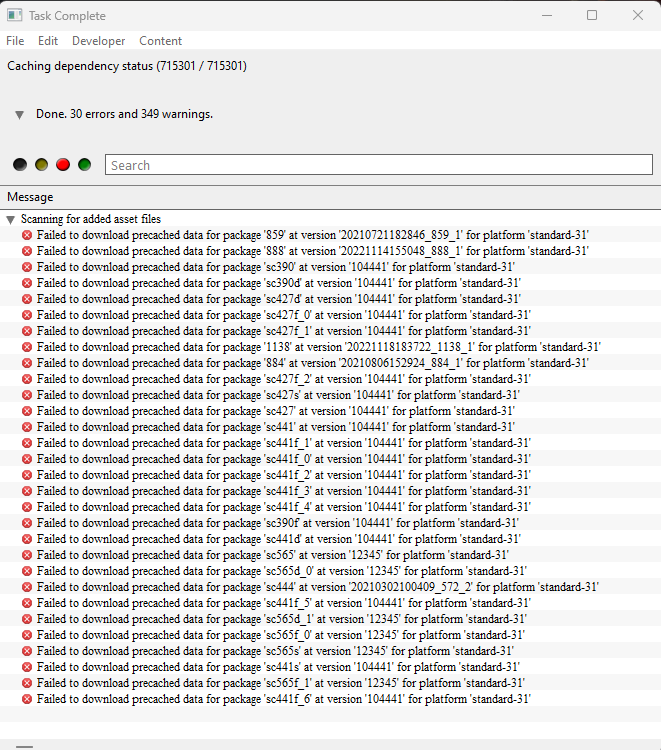The height and width of the screenshot is (750, 661).
Task: Click error icon for package 'sc427f_1' row
Action: 27,331
